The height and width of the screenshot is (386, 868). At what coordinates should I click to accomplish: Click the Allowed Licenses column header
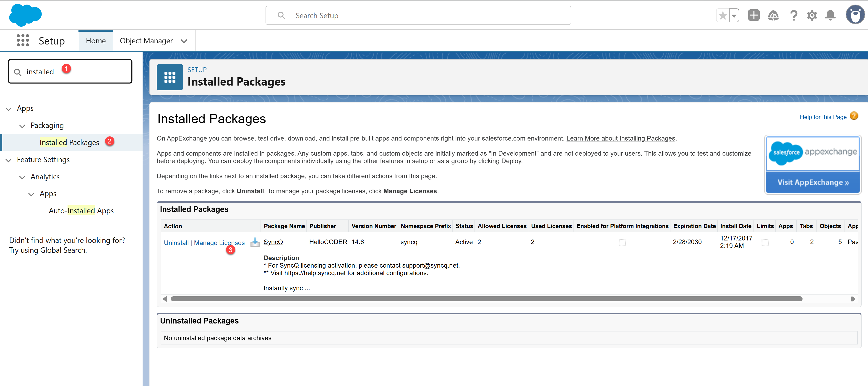pyautogui.click(x=502, y=226)
